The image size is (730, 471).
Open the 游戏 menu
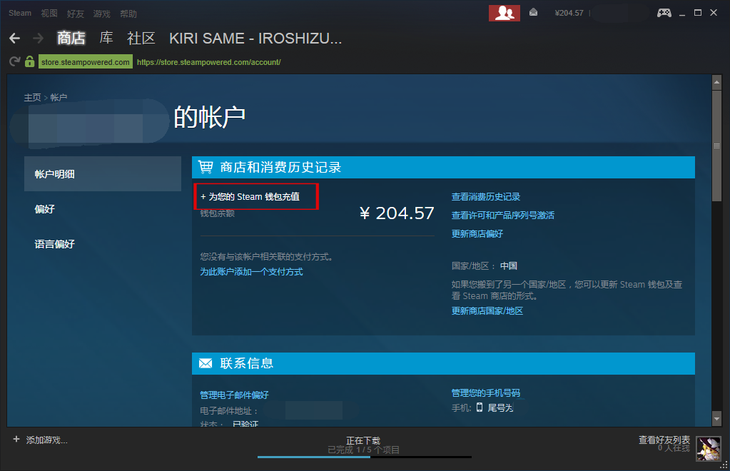coord(101,13)
